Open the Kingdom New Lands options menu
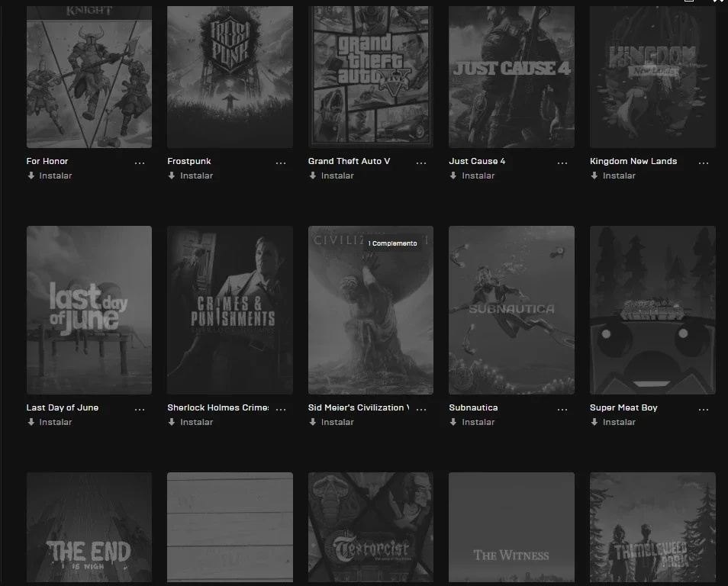728x586 pixels. pyautogui.click(x=704, y=163)
